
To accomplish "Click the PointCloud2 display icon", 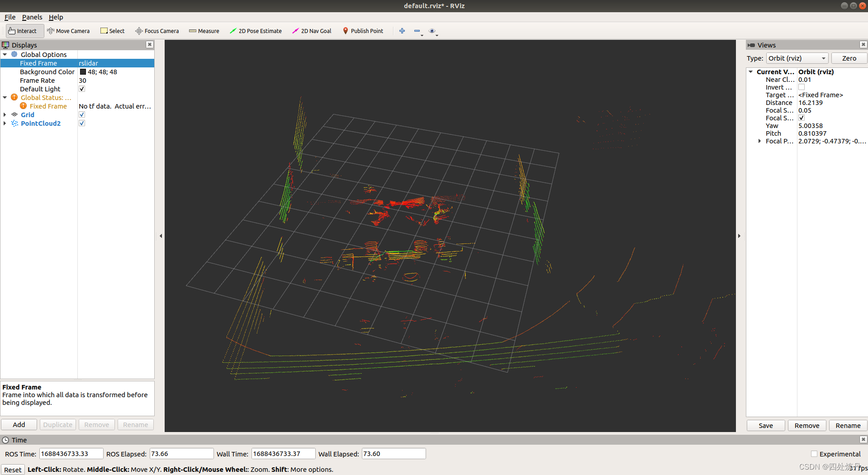I will coord(14,123).
